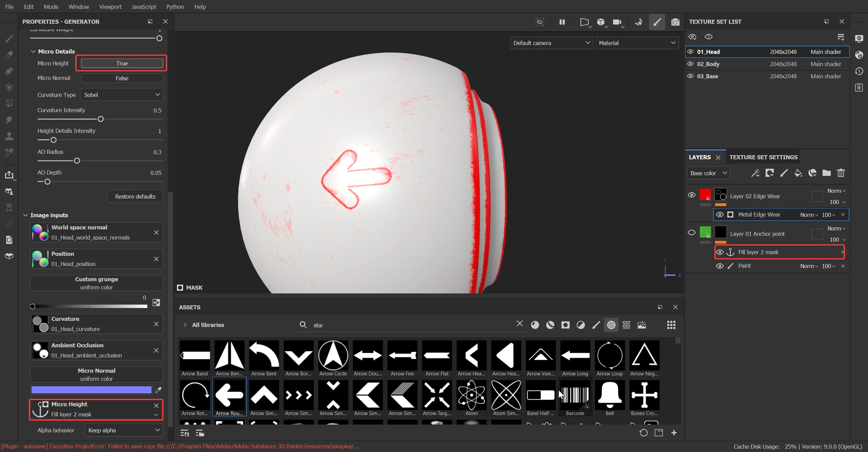The height and width of the screenshot is (452, 868).
Task: Open the Default camera dropdown
Action: [x=551, y=43]
